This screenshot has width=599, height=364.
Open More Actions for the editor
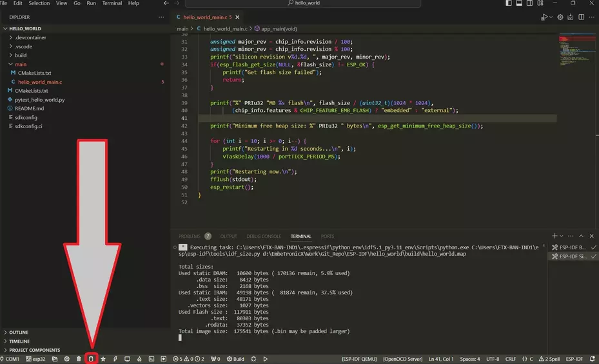pyautogui.click(x=592, y=17)
